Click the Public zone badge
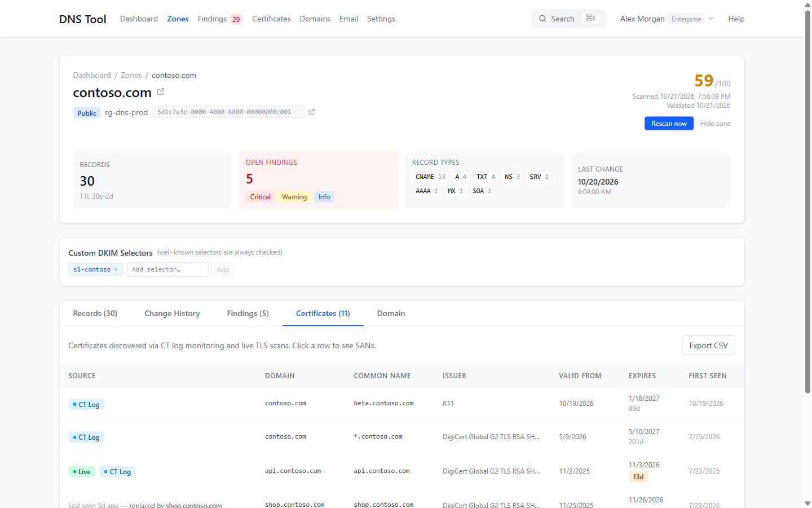The height and width of the screenshot is (508, 812). (x=87, y=113)
